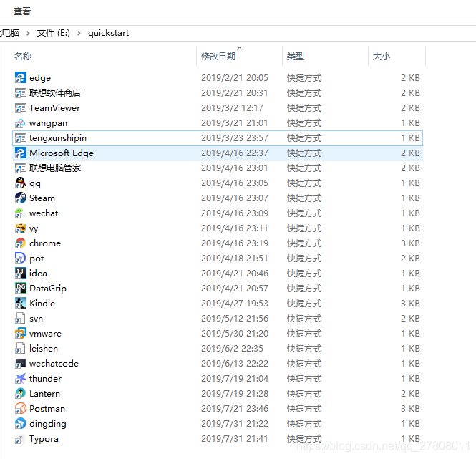The height and width of the screenshot is (459, 476).
Task: Select the TeamViewer shortcut icon
Action: pyautogui.click(x=20, y=108)
